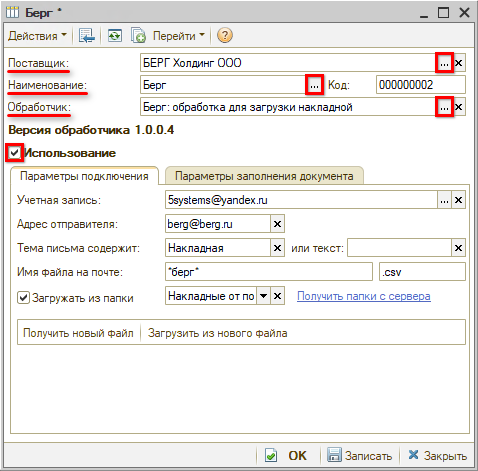Focus the Код input field
Image resolution: width=478 pixels, height=471 pixels.
click(421, 85)
